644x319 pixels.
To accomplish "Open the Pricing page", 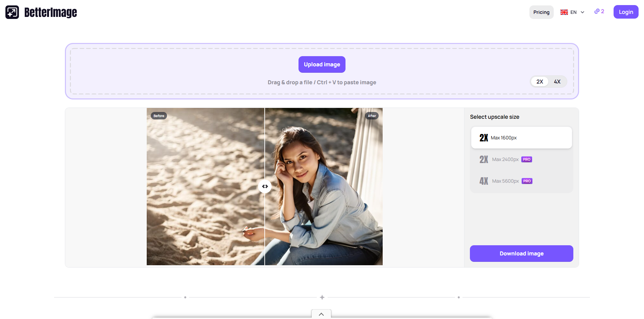I will click(541, 12).
